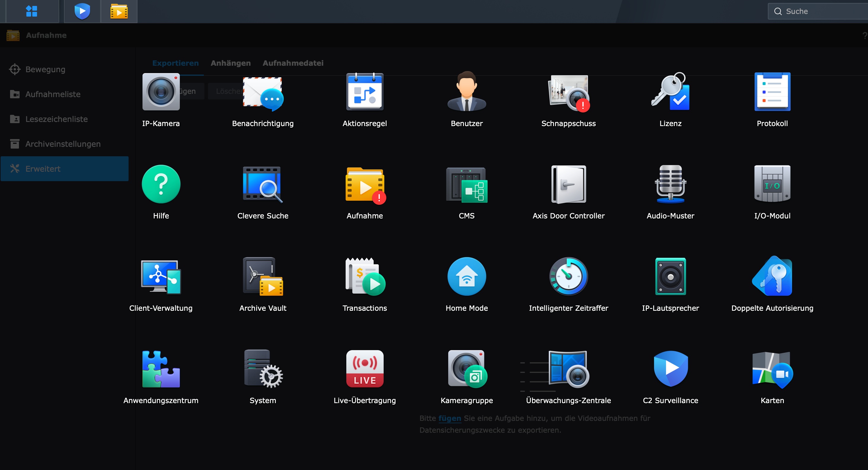
Task: Open the Live-Übertragung icon
Action: point(365,369)
